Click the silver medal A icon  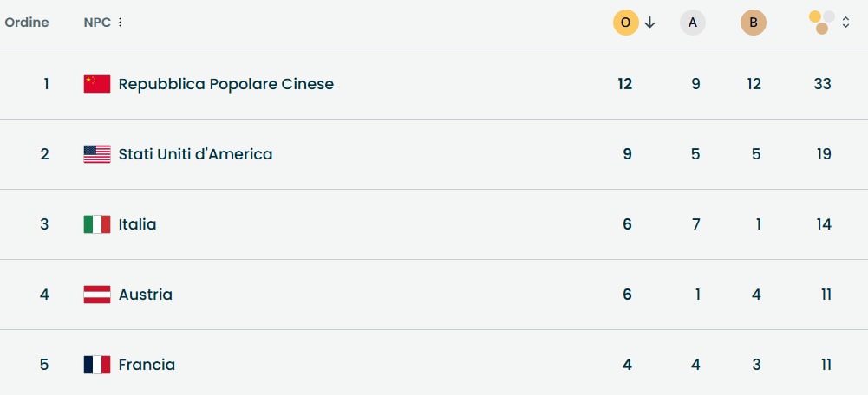coord(692,23)
